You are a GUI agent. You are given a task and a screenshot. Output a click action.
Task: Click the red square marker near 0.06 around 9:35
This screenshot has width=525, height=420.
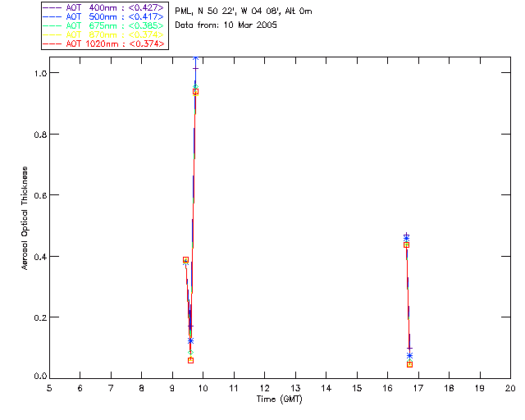(191, 360)
